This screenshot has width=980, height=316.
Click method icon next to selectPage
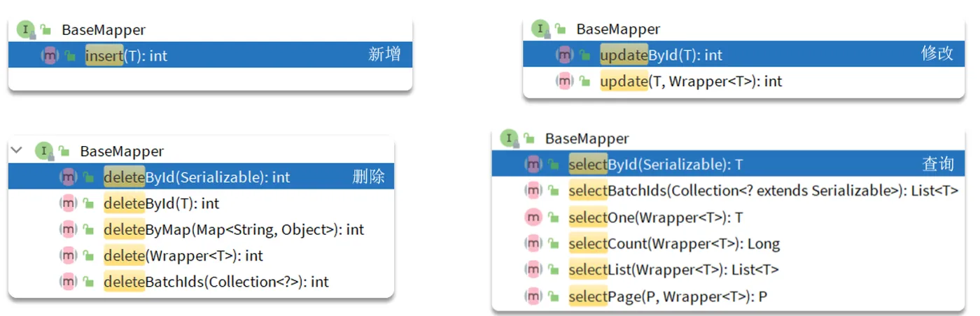pyautogui.click(x=533, y=296)
